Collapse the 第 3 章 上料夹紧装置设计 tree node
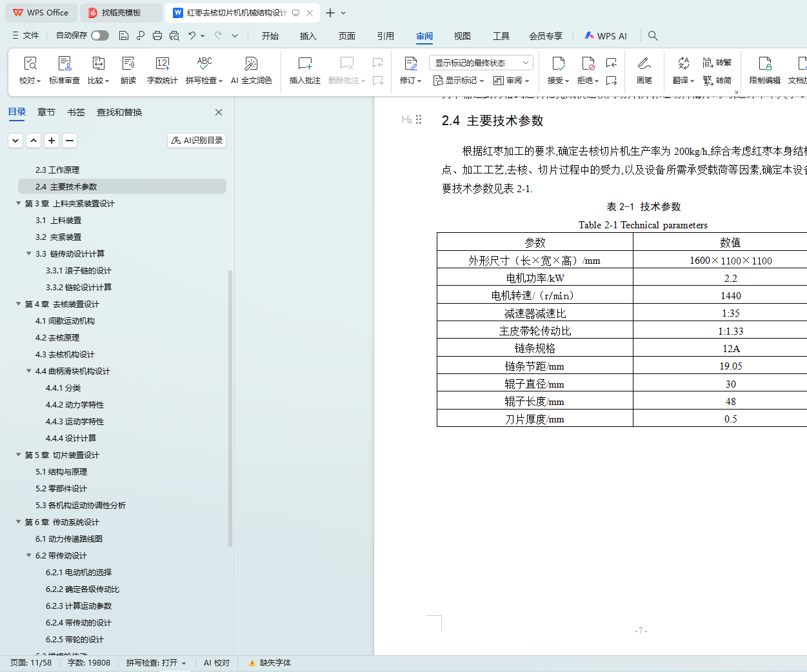Screen dimensions: 807x672 (x=18, y=203)
